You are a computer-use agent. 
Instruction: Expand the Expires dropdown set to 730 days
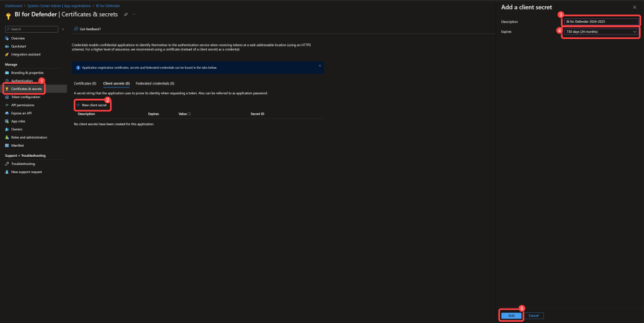[601, 31]
